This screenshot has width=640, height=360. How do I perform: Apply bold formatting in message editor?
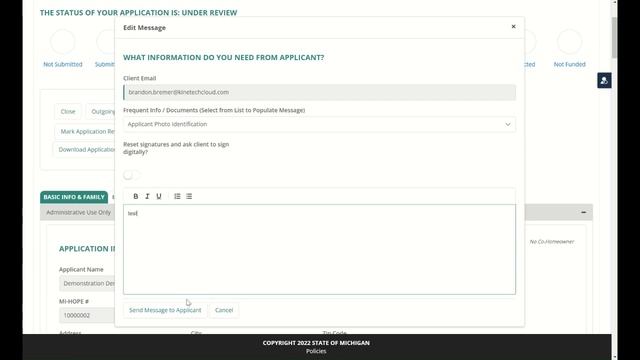[x=136, y=196]
